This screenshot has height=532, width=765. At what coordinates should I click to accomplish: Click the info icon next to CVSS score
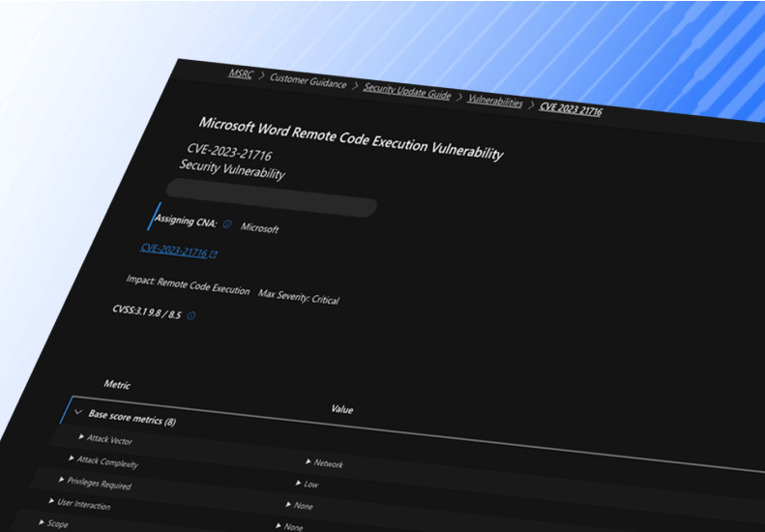pos(191,315)
